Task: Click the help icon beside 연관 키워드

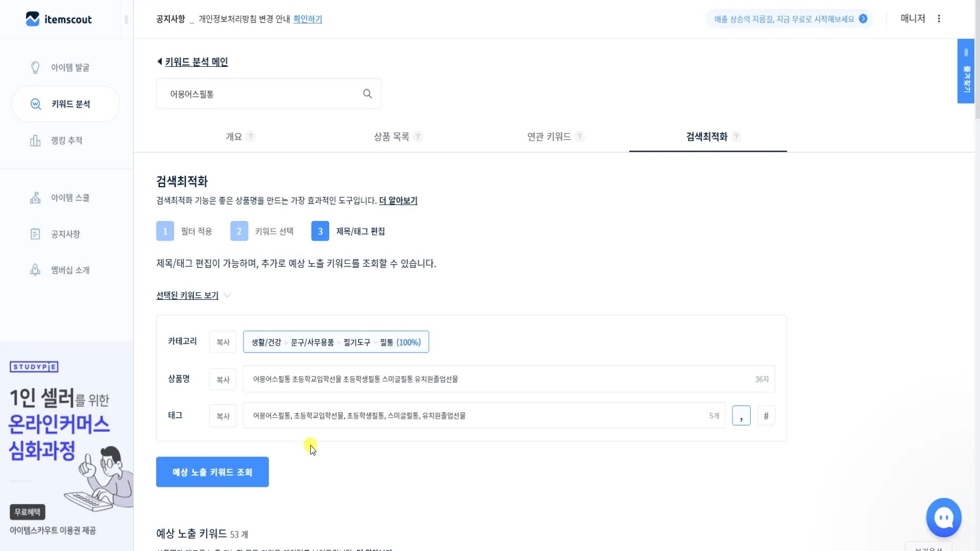Action: tap(579, 137)
